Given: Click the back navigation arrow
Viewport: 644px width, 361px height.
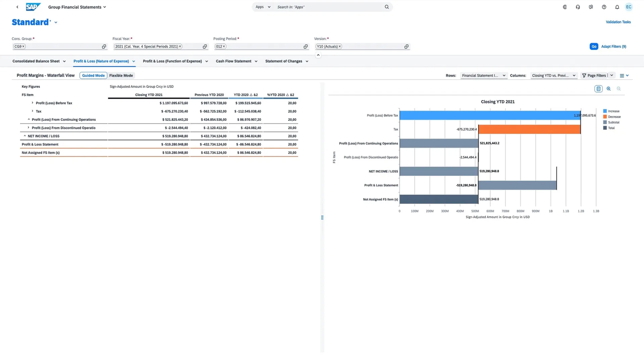Looking at the screenshot, I should tap(17, 7).
